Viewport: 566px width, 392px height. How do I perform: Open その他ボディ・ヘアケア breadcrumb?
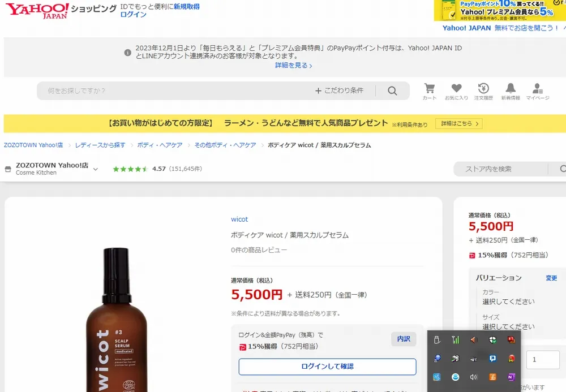pos(225,145)
